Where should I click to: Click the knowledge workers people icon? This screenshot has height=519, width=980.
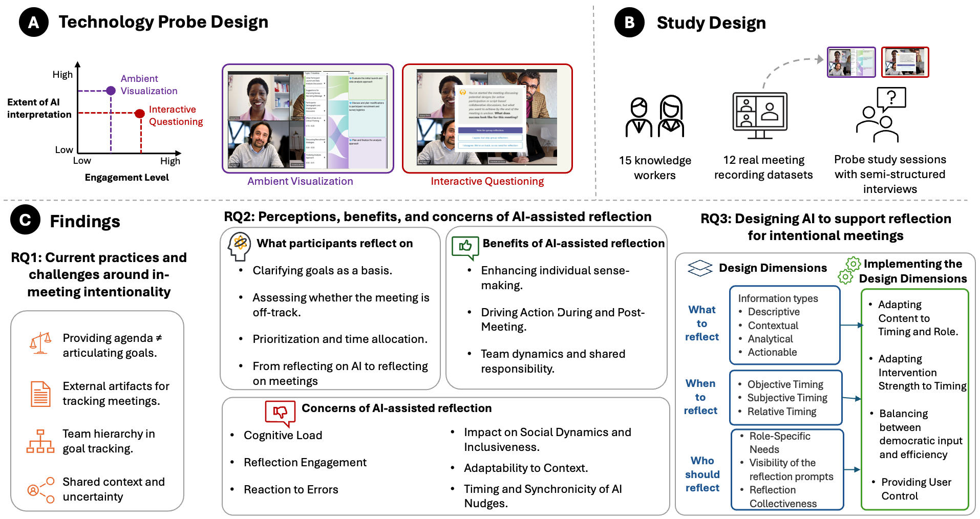655,117
